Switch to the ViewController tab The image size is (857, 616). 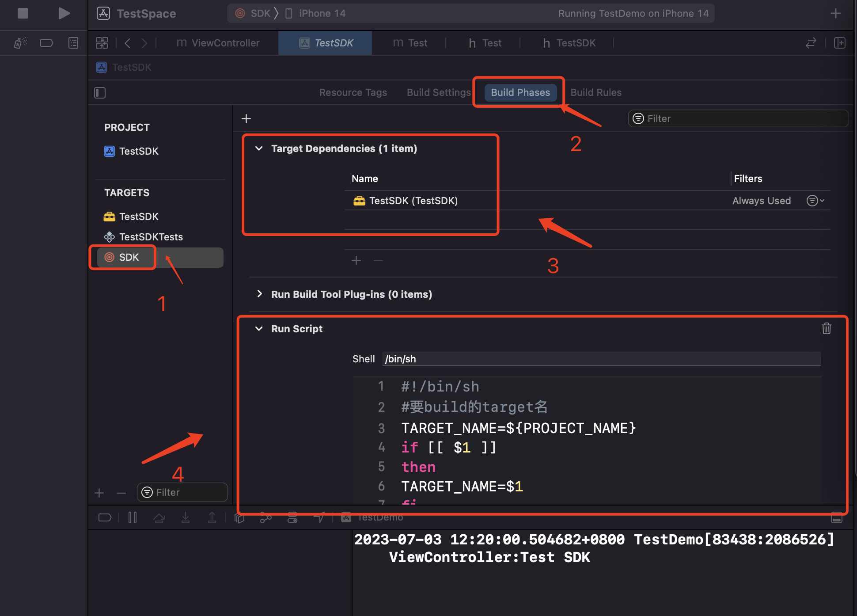218,43
